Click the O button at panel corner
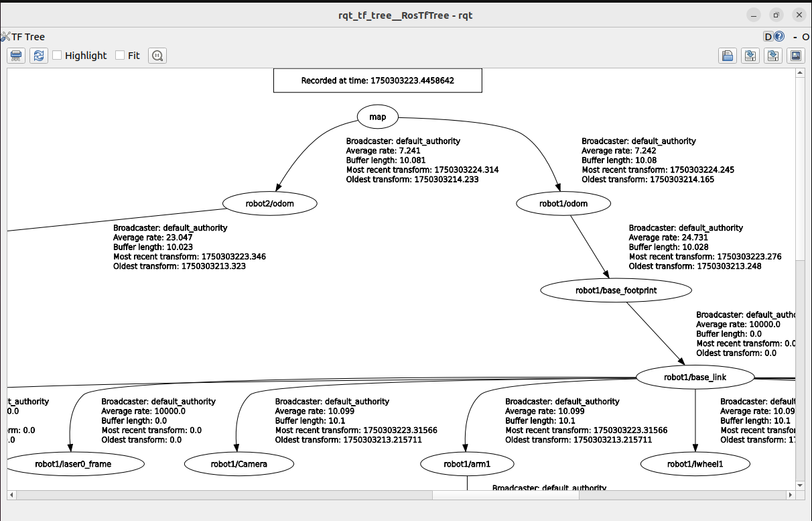 click(805, 37)
